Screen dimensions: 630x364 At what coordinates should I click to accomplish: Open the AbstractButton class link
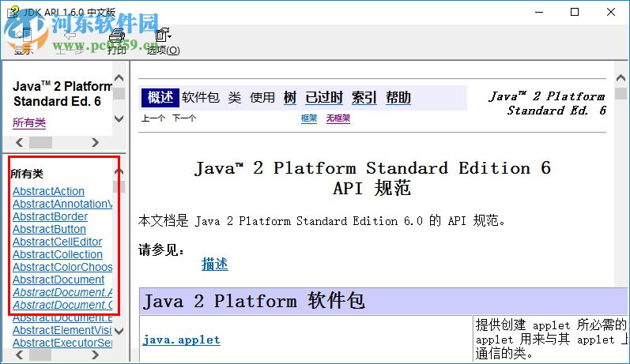pos(49,229)
